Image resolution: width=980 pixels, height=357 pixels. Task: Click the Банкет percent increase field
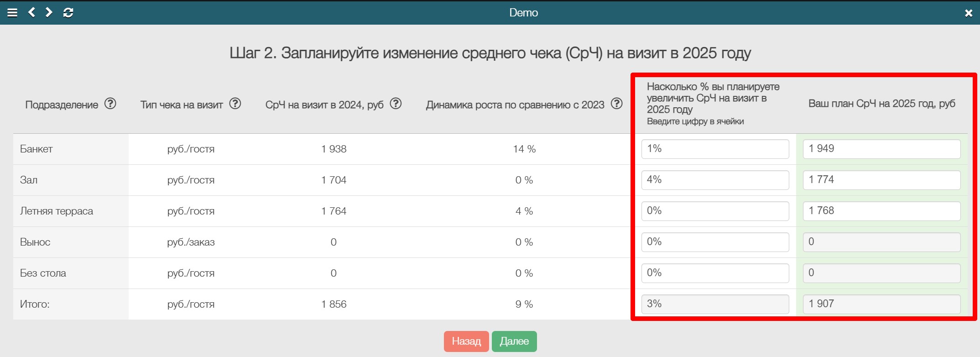(715, 149)
